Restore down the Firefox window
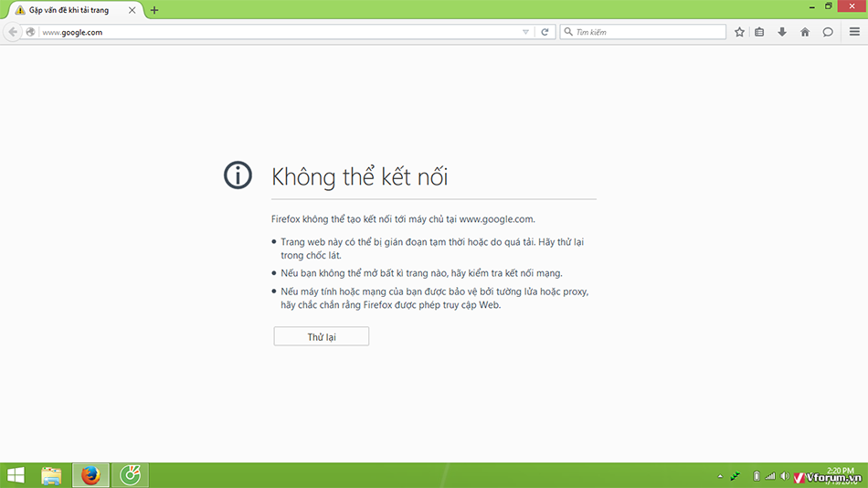The width and height of the screenshot is (868, 488). pyautogui.click(x=829, y=6)
